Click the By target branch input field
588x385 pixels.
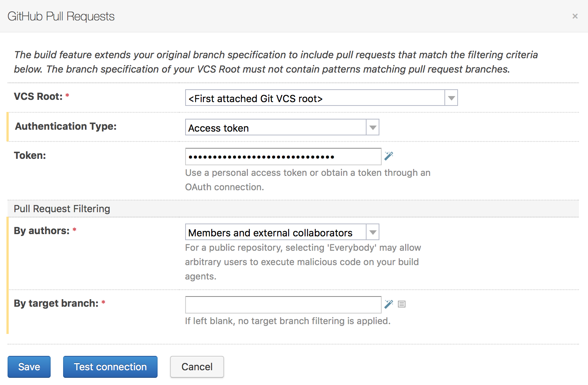pos(283,305)
